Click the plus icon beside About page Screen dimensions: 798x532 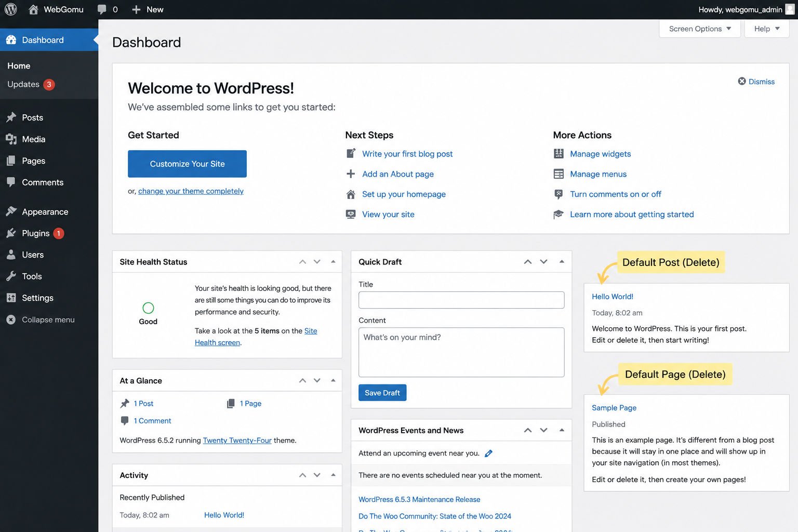tap(351, 174)
